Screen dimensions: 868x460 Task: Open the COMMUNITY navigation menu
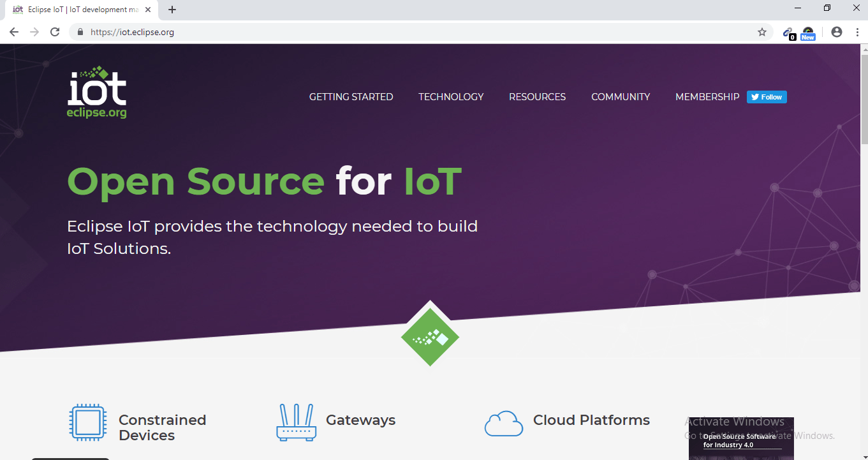click(620, 96)
